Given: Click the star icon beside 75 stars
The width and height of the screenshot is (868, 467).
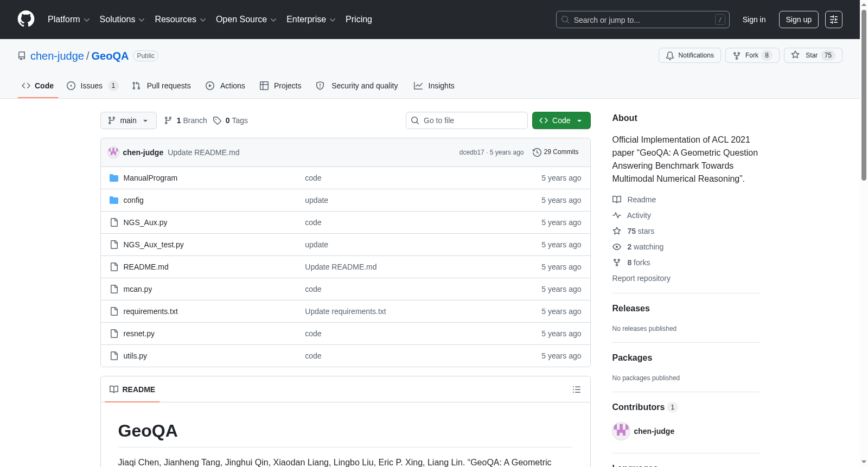Looking at the screenshot, I should point(617,231).
